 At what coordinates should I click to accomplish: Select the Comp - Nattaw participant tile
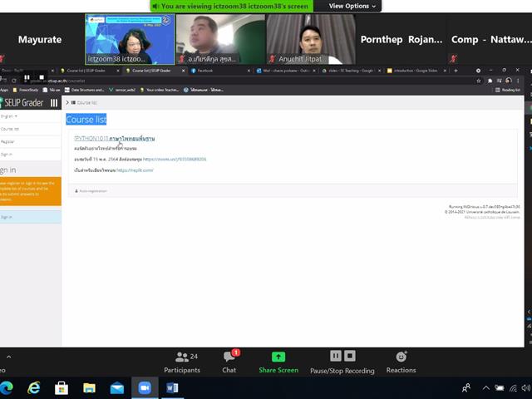point(490,39)
